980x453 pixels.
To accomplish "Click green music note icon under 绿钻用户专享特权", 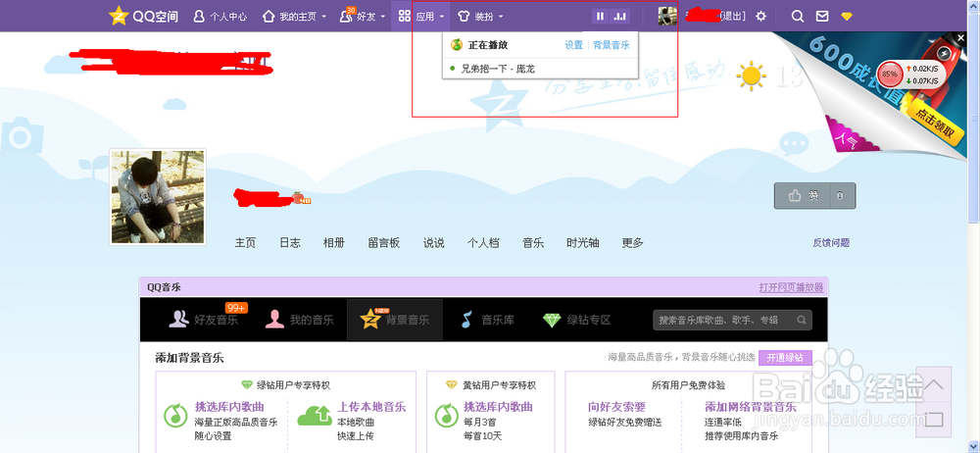I will point(176,415).
